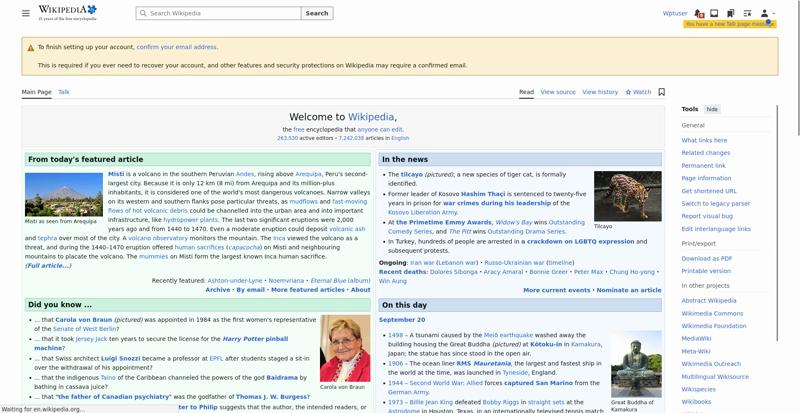Open the View source tab
The image size is (800, 413).
(558, 92)
